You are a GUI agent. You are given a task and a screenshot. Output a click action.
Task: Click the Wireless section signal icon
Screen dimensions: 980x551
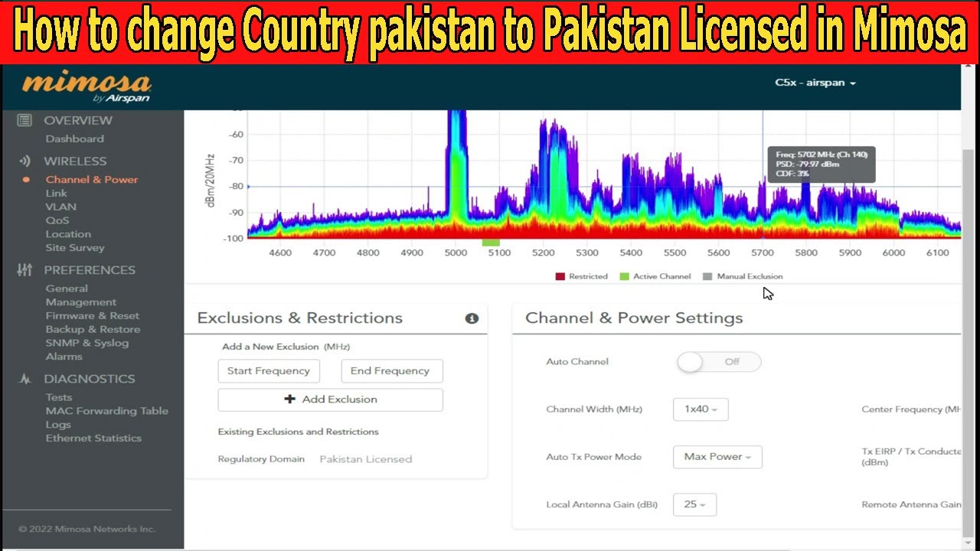tap(24, 161)
